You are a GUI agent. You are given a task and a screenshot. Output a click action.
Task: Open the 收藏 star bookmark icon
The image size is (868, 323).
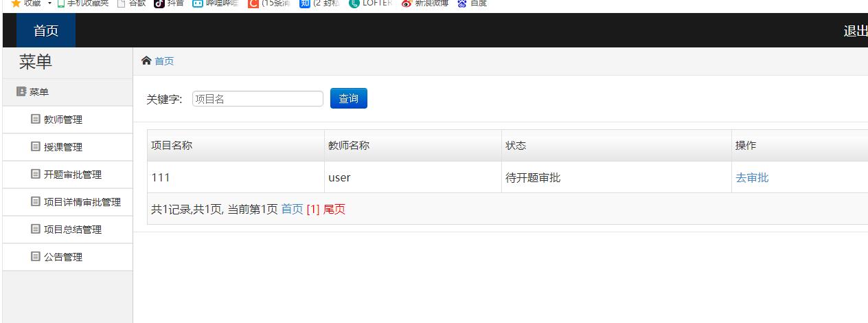point(16,3)
